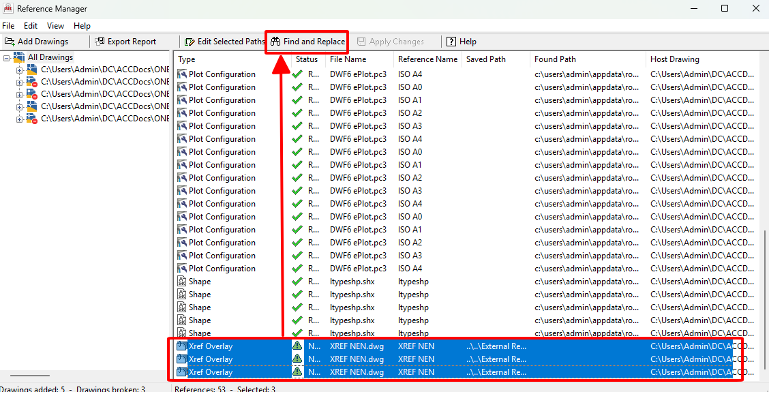Expand the first drawing under All Drawings
Viewport: 770px width, 393px height.
tap(19, 70)
